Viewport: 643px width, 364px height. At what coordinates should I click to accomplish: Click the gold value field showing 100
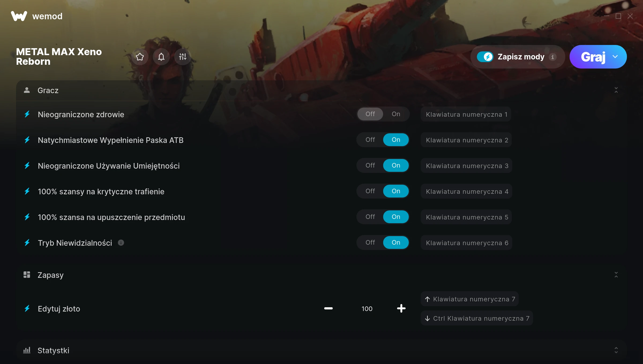[367, 309]
